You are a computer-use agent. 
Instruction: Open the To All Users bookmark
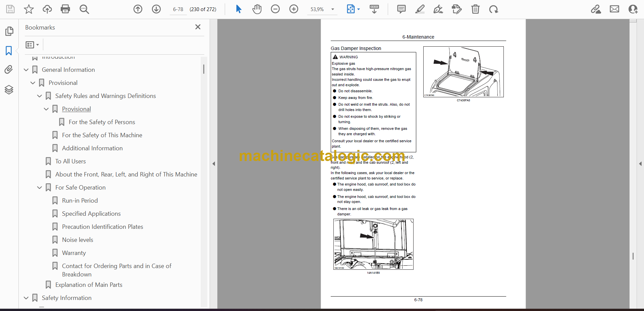tap(70, 161)
